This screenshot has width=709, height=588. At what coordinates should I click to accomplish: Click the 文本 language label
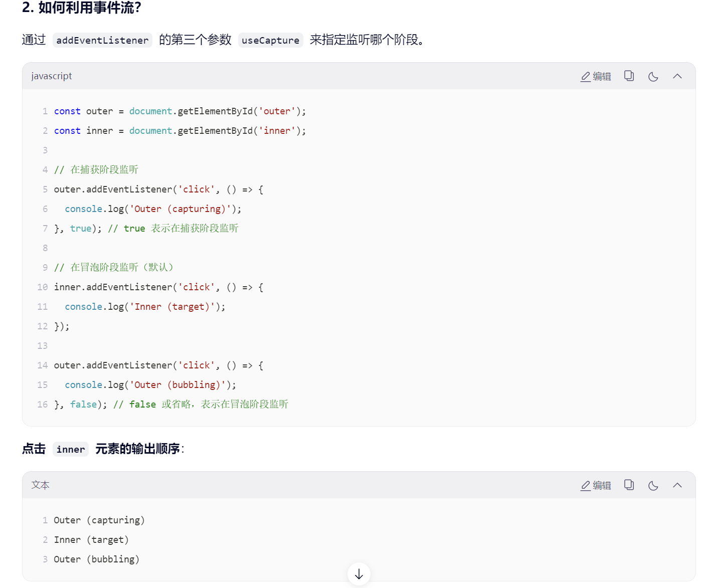[x=40, y=485]
